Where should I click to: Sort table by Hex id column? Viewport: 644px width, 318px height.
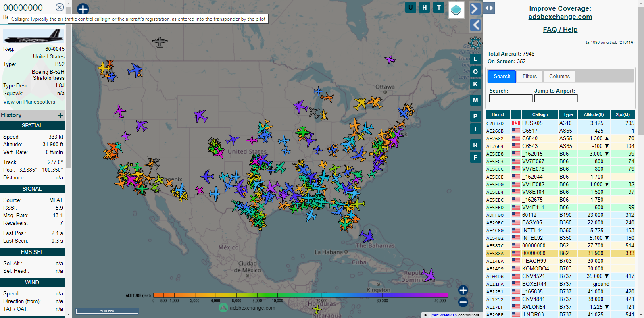point(498,114)
